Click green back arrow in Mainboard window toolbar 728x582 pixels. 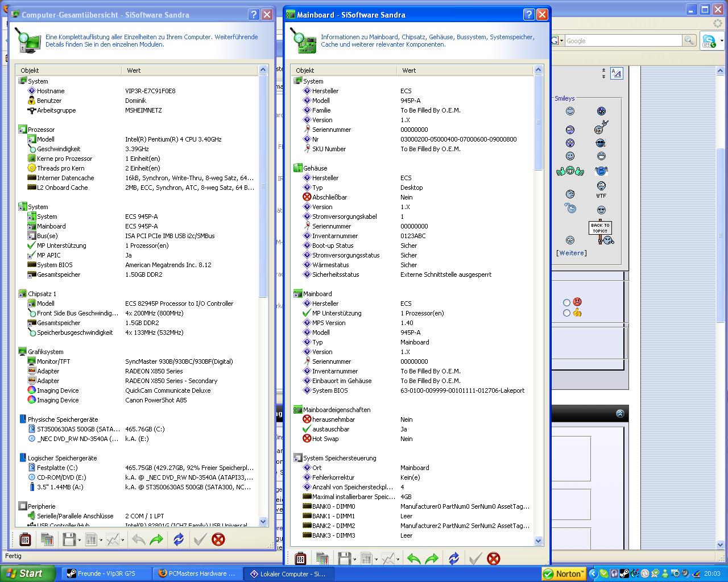click(413, 559)
